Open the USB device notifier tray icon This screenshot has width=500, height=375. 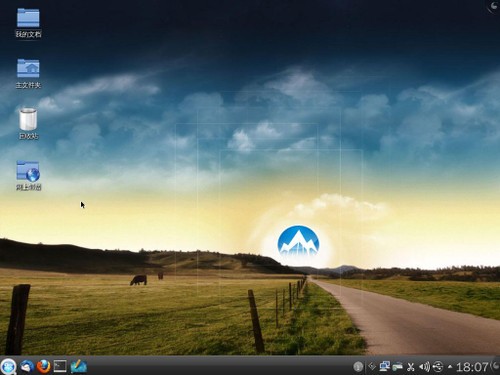[x=438, y=367]
